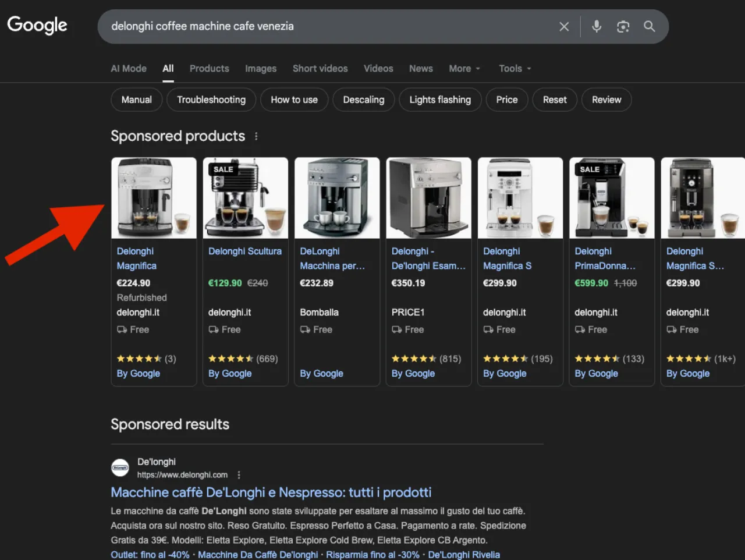Image resolution: width=745 pixels, height=560 pixels.
Task: Open DeLonghi Macchina per product image
Action: click(337, 198)
